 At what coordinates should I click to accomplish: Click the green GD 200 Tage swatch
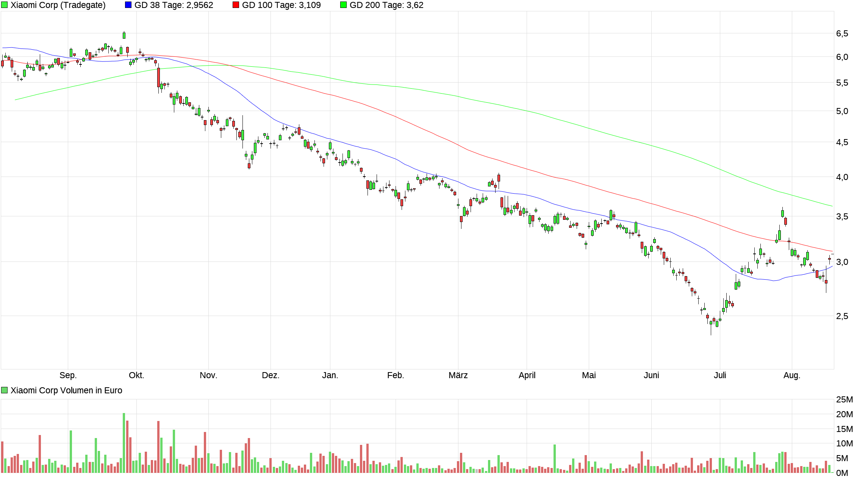click(x=344, y=5)
